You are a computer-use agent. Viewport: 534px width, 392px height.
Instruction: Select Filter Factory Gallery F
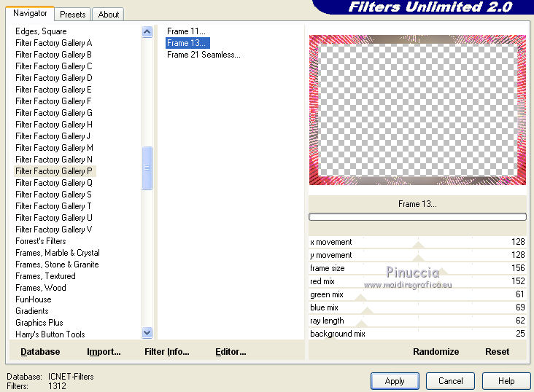coord(53,101)
